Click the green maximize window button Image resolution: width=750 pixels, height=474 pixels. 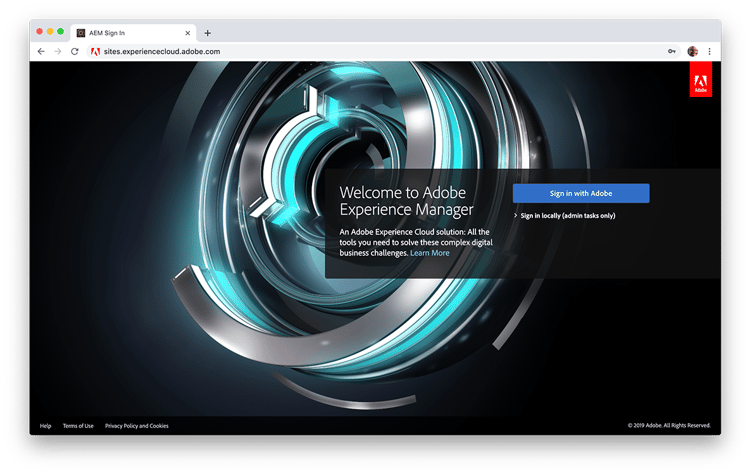pyautogui.click(x=60, y=32)
